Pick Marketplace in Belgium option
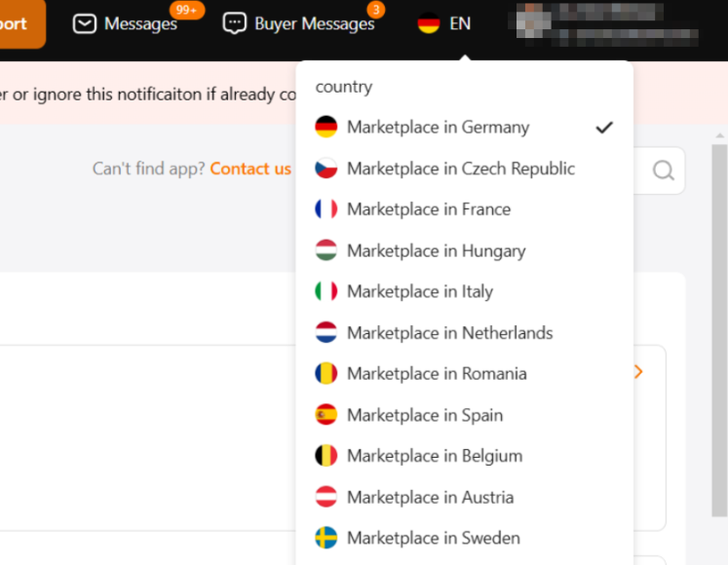This screenshot has width=728, height=565. (435, 456)
